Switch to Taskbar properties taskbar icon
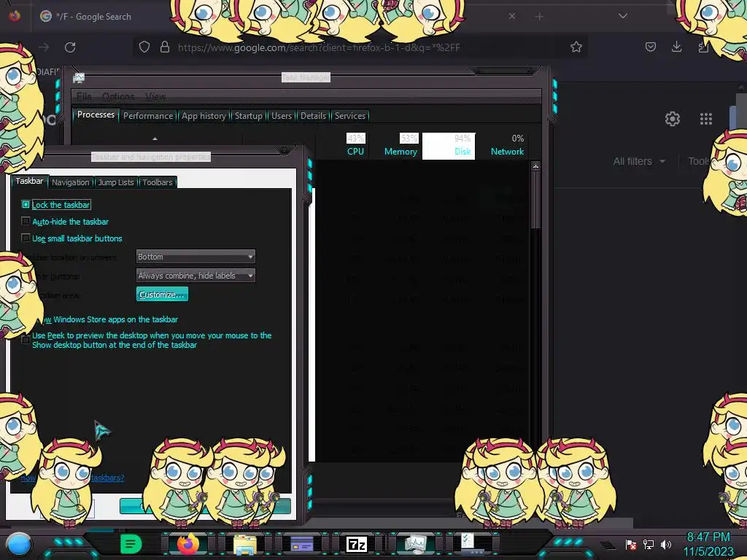This screenshot has width=747, height=560. pyautogui.click(x=472, y=544)
